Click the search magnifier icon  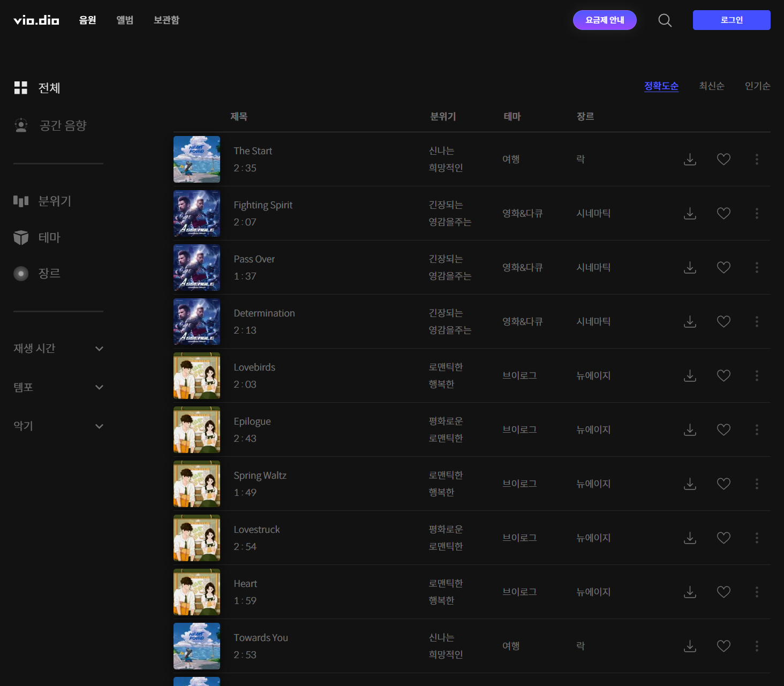pos(665,20)
